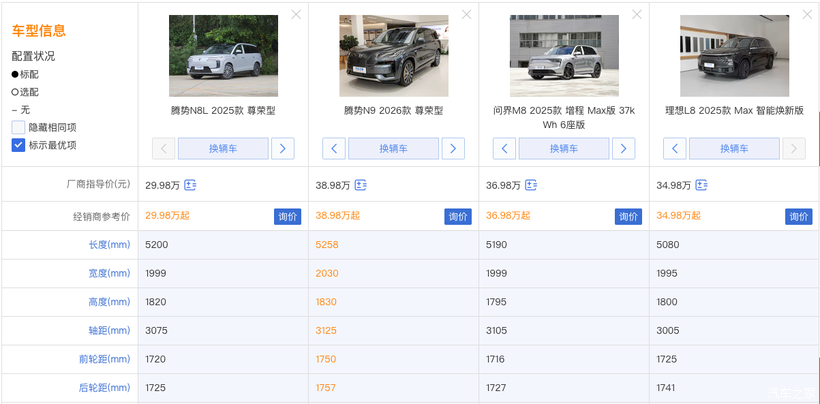Select highlighted length value 5258
This screenshot has height=404, width=820.
point(327,245)
